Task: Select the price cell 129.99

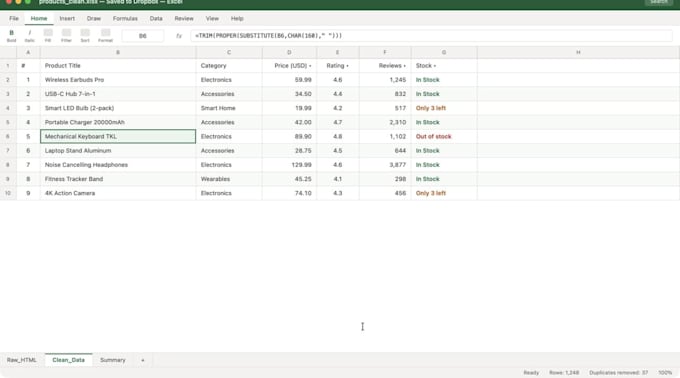Action: tap(289, 165)
